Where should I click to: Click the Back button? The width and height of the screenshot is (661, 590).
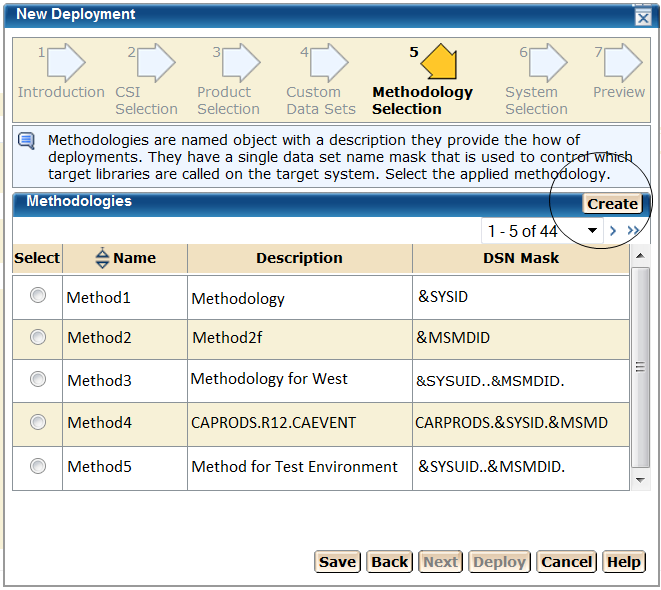(x=389, y=561)
